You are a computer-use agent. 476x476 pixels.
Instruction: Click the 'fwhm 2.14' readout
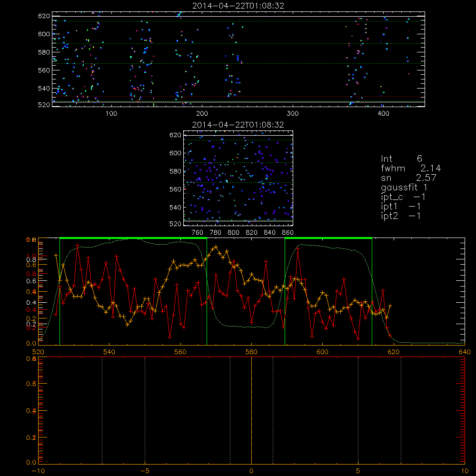pyautogui.click(x=411, y=168)
